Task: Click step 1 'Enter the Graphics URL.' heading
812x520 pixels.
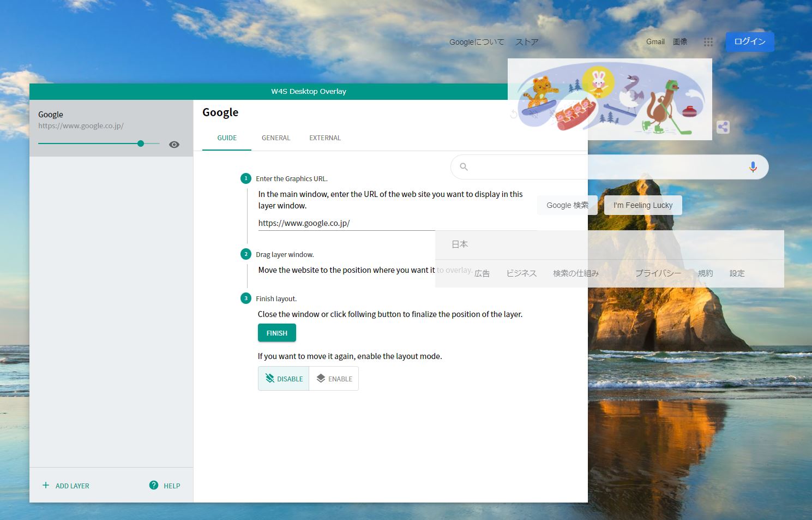Action: tap(292, 178)
